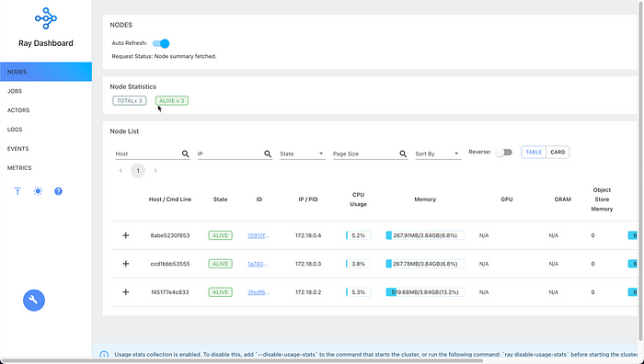Click the ALIVE state badge for f45177e4c833
Image resolution: width=644 pixels, height=364 pixels.
pos(220,292)
